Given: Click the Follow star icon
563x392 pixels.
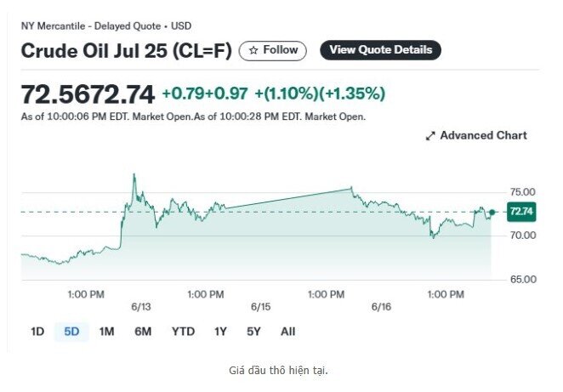Looking at the screenshot, I should pyautogui.click(x=253, y=50).
